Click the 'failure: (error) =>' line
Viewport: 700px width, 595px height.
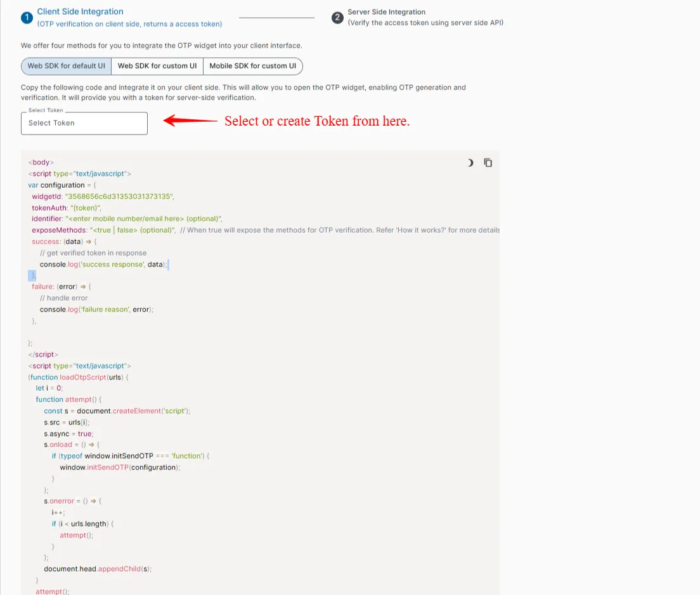click(62, 287)
